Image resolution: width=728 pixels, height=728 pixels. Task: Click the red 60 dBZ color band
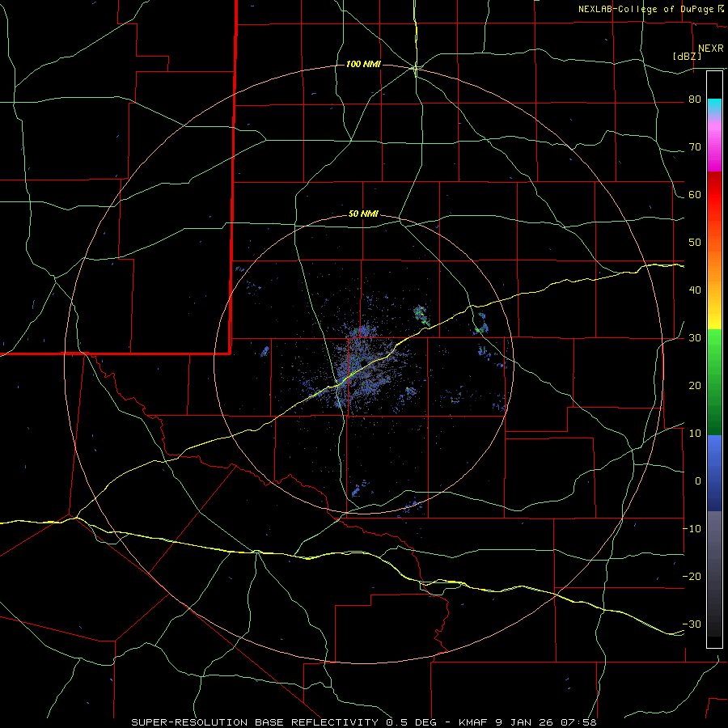point(714,195)
